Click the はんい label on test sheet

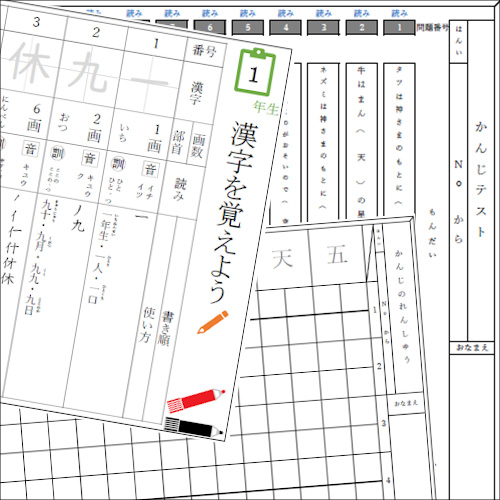[459, 41]
